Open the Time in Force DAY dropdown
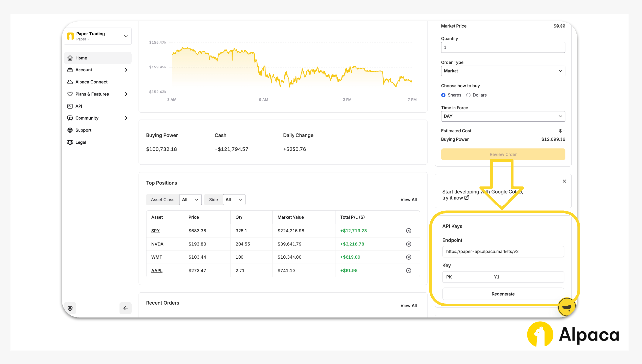Screen dimensions: 642x364 coord(503,116)
